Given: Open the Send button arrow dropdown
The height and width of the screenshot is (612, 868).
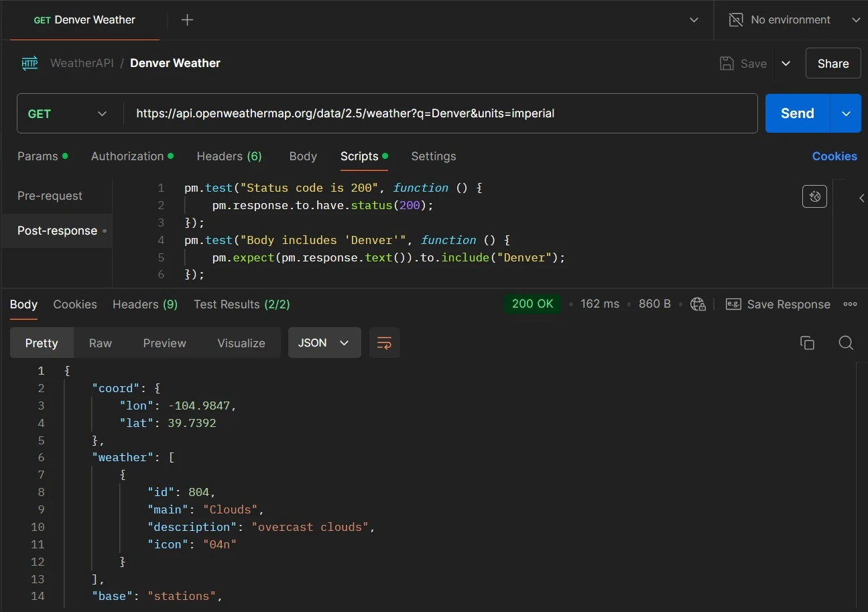Looking at the screenshot, I should tap(847, 114).
